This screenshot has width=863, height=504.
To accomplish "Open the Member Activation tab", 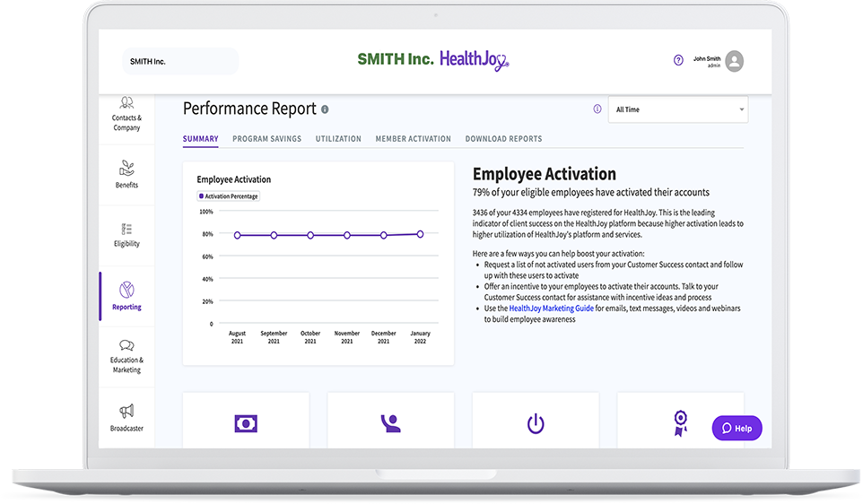I will click(x=413, y=139).
